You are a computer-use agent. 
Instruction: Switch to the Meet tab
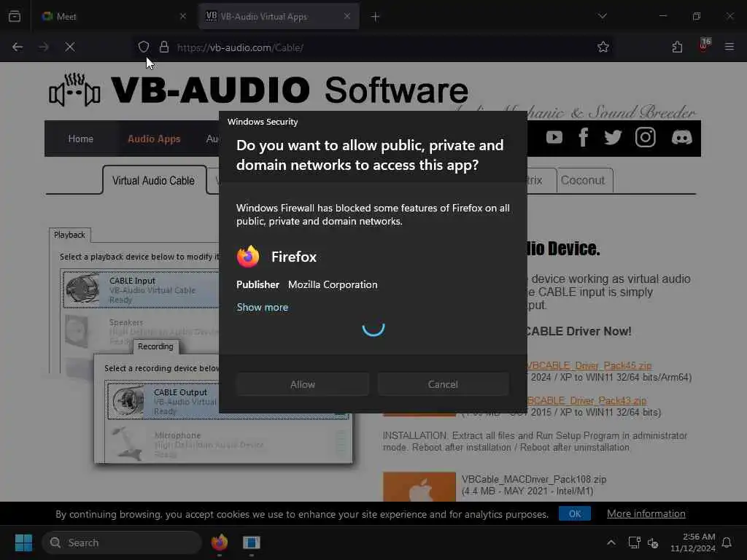click(113, 16)
